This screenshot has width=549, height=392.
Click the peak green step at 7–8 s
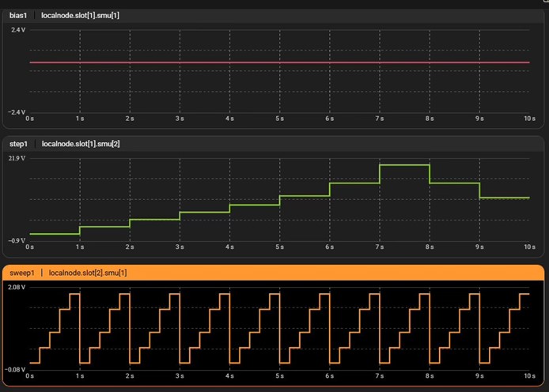coord(404,165)
